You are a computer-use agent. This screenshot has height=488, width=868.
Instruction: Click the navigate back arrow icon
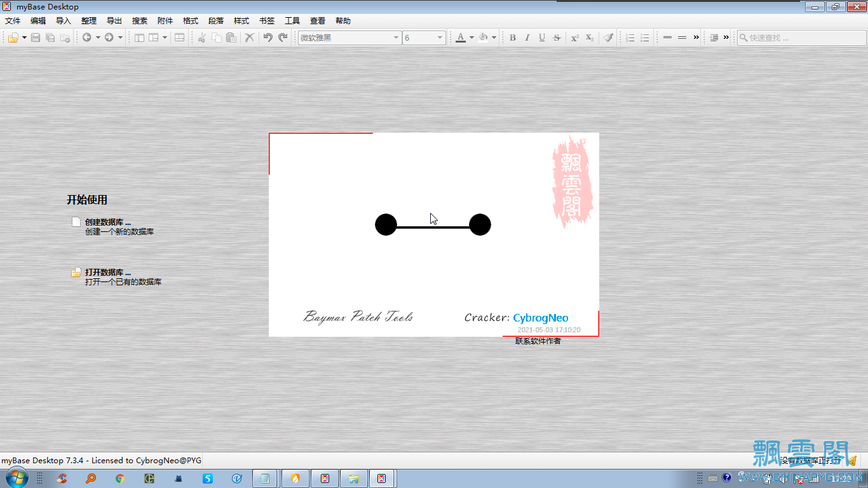tap(87, 37)
